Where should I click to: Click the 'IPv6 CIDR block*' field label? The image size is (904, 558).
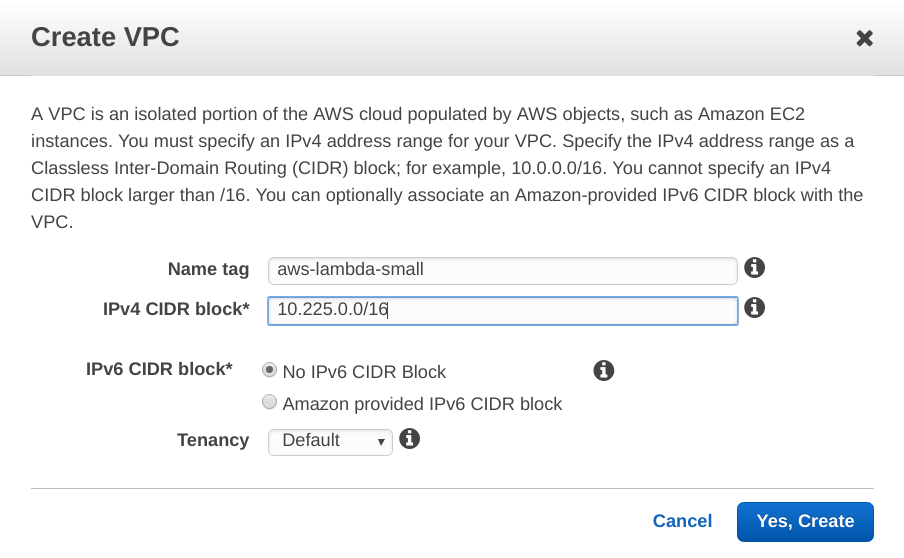(159, 369)
